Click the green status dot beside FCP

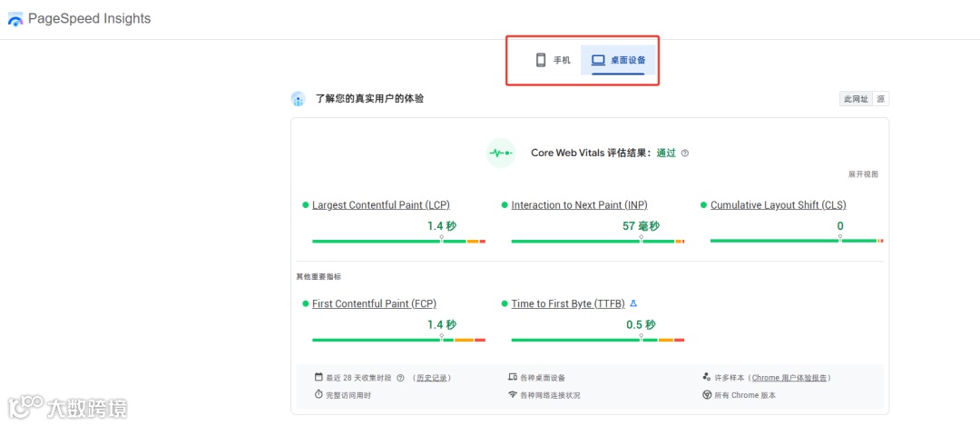point(306,304)
